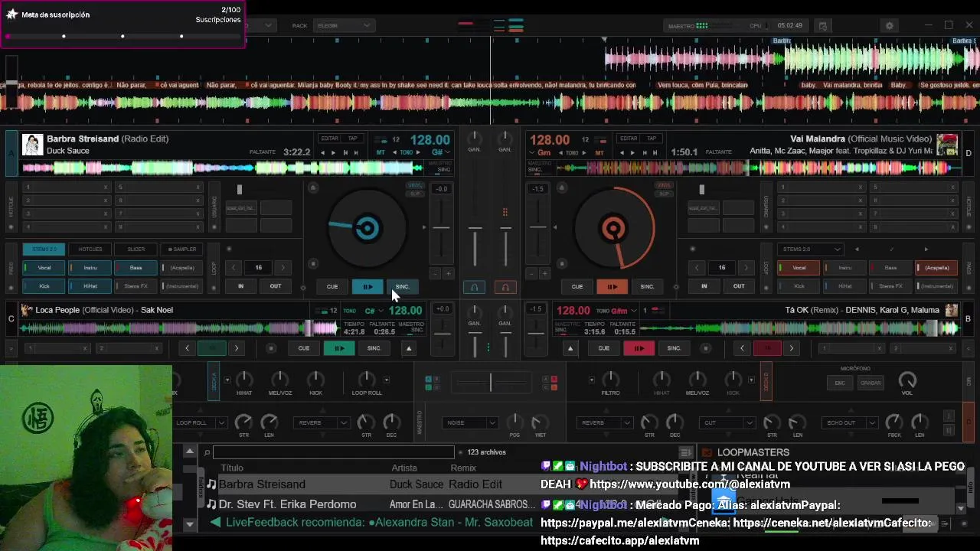Click the browser sidebar toggle list icon
980x551 pixels.
[685, 452]
